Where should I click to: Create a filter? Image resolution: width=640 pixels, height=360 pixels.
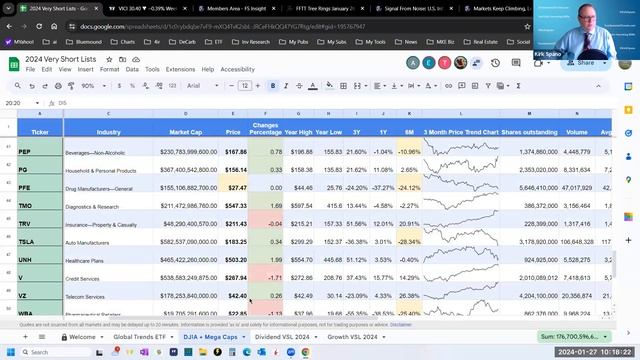(x=488, y=86)
